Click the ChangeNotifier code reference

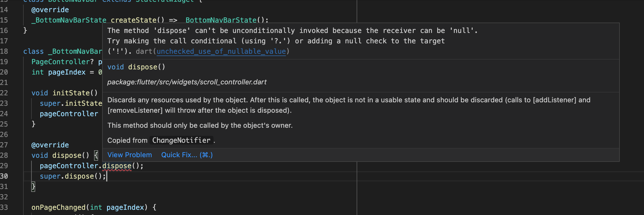(181, 140)
